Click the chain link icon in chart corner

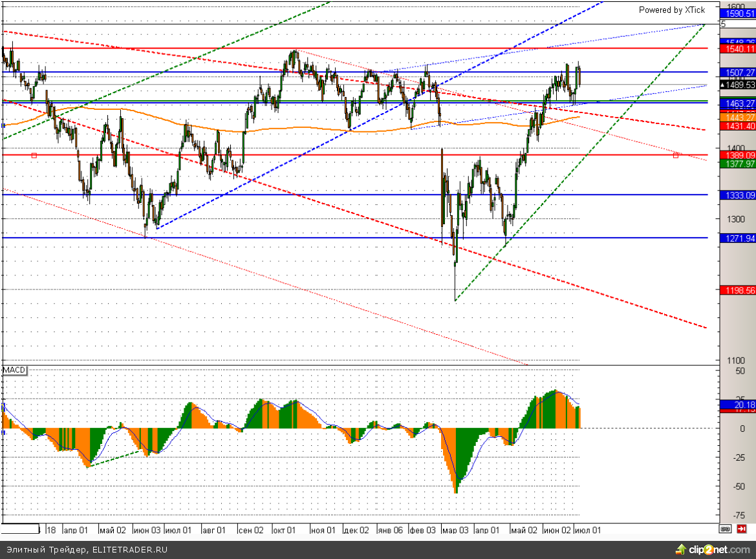(725, 529)
